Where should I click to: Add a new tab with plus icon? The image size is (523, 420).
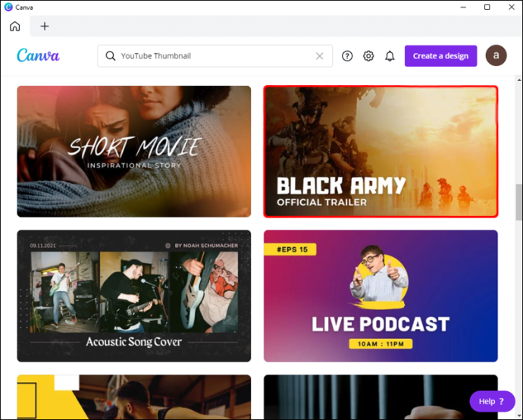[45, 26]
